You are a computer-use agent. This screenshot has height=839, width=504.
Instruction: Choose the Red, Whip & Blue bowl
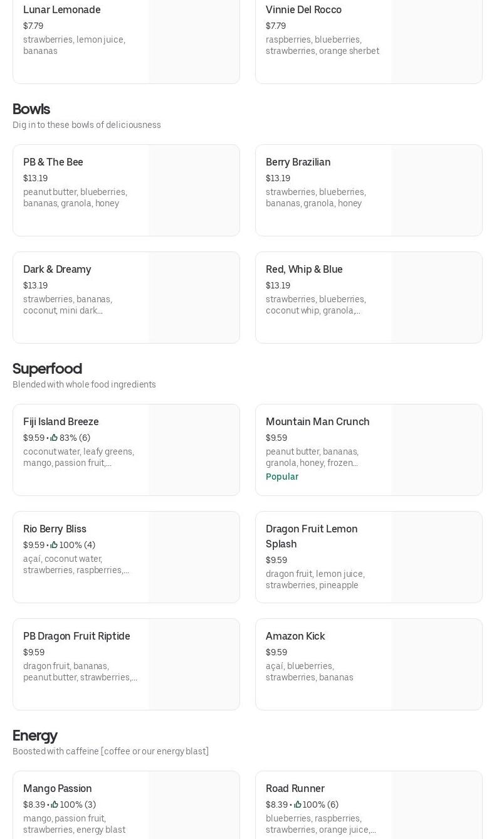[304, 269]
